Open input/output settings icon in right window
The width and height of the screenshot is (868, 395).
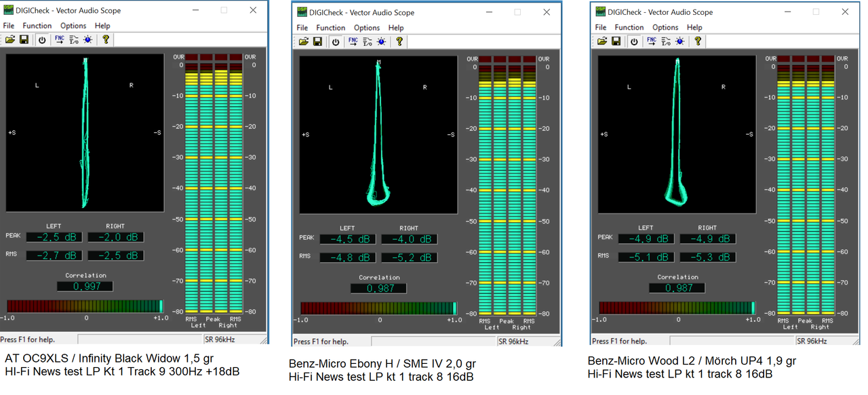666,41
